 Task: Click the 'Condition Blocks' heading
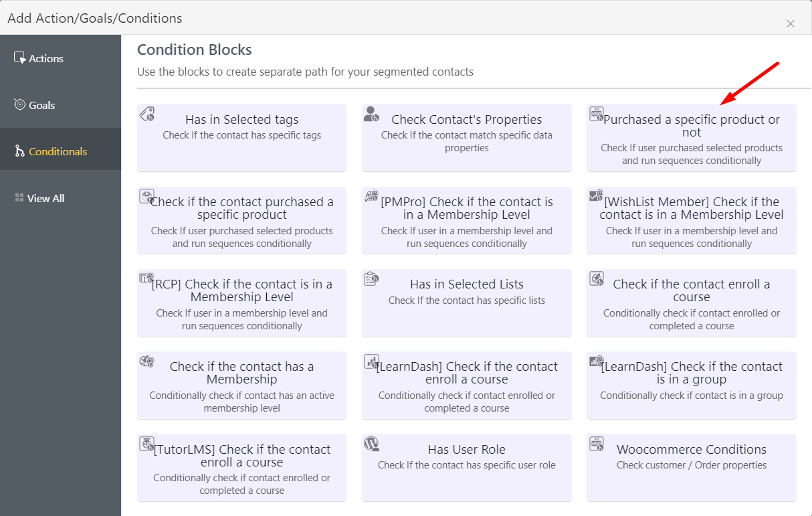195,50
